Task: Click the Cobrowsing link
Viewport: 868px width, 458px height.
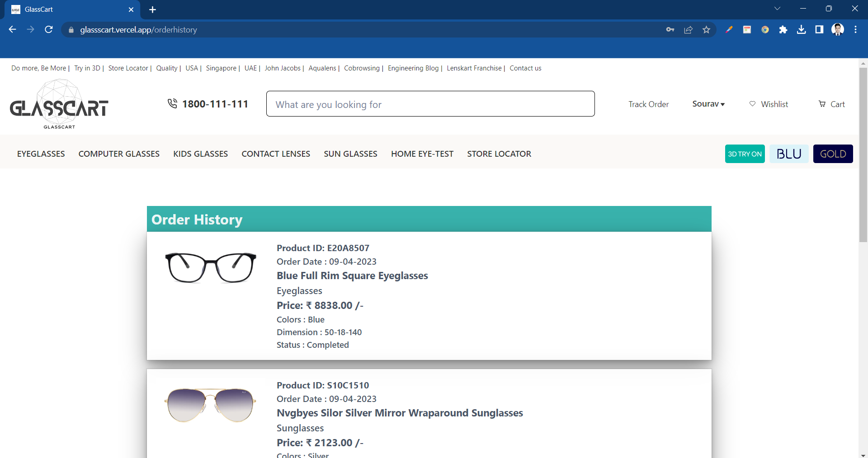Action: click(x=362, y=68)
